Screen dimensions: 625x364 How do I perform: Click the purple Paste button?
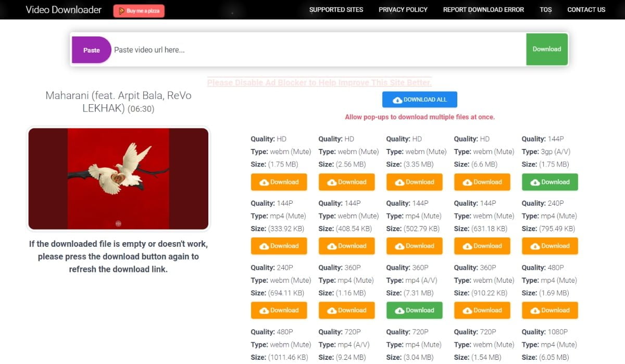pyautogui.click(x=91, y=49)
